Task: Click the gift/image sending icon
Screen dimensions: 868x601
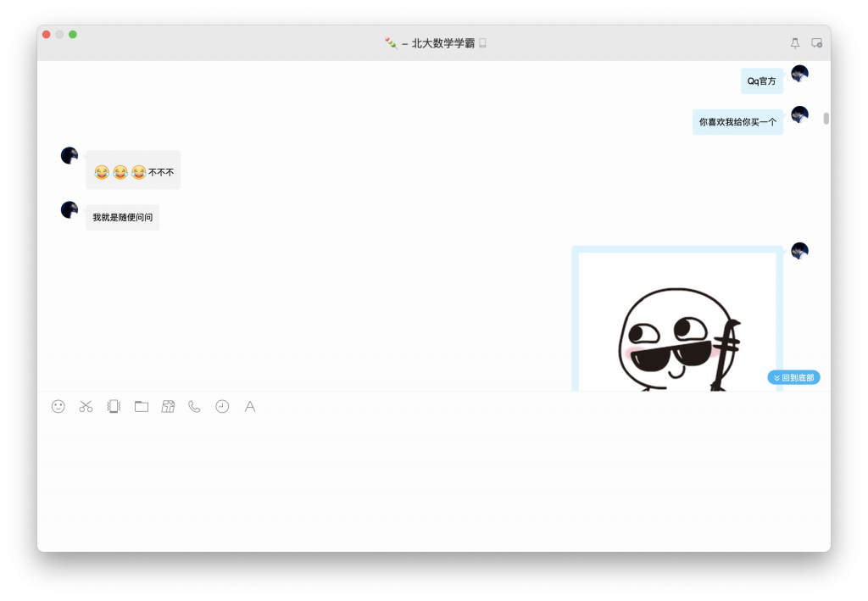Action: 169,407
